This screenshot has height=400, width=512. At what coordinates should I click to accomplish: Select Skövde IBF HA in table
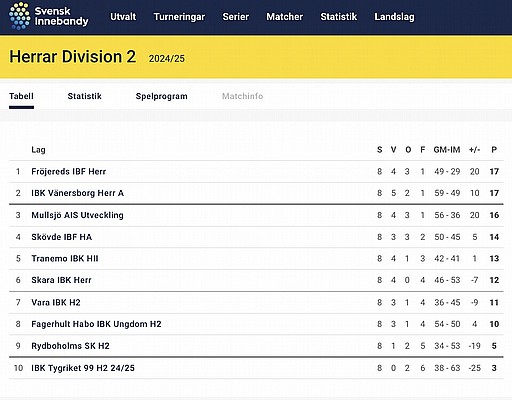[62, 237]
